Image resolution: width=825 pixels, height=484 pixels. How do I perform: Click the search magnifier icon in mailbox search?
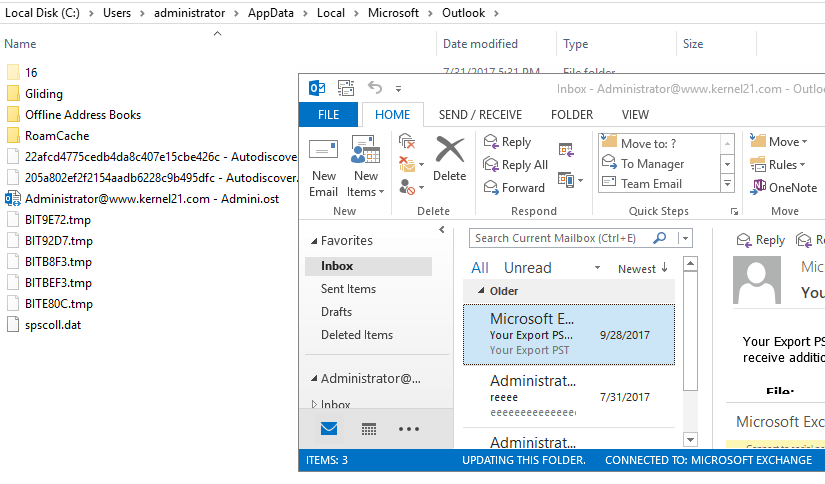(659, 238)
